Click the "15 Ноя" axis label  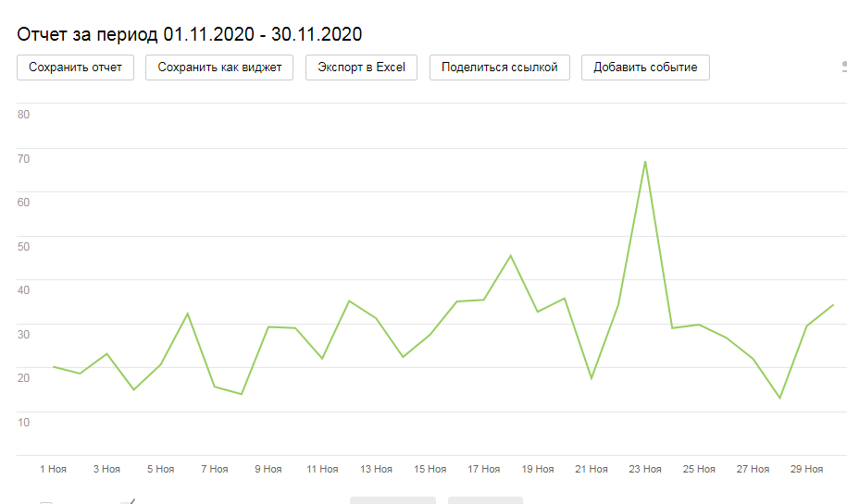[430, 470]
